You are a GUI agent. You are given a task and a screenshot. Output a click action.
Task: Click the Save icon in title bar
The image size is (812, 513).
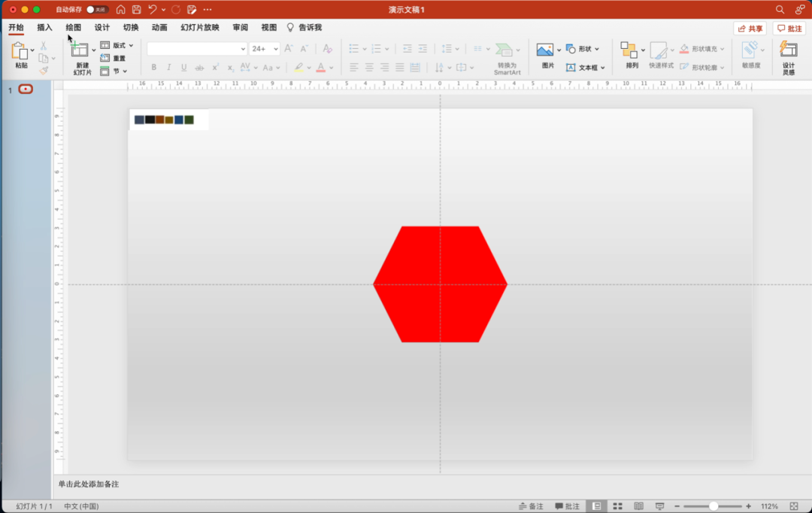tap(137, 9)
